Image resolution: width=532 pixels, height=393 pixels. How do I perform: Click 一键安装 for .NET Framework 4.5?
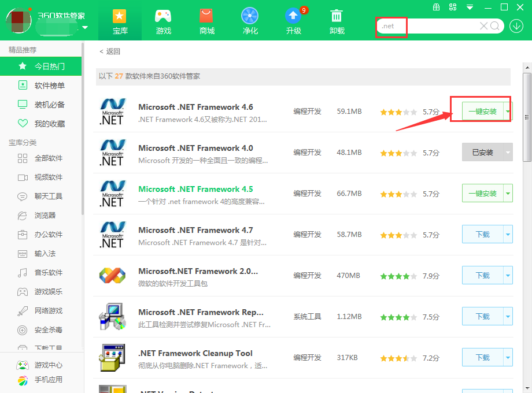pyautogui.click(x=482, y=194)
